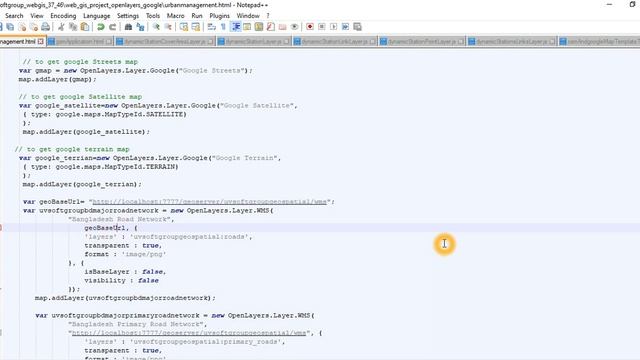Image resolution: width=640 pixels, height=360 pixels.
Task: Close the dynamicStationCoverAreaLayer.js tab
Action: pos(211,42)
